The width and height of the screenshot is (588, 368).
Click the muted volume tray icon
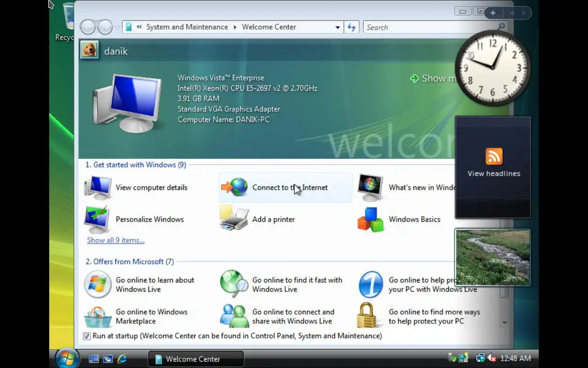492,358
